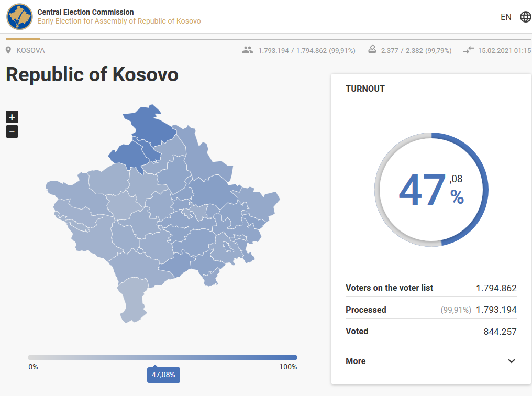Click the voters people icon

[248, 50]
